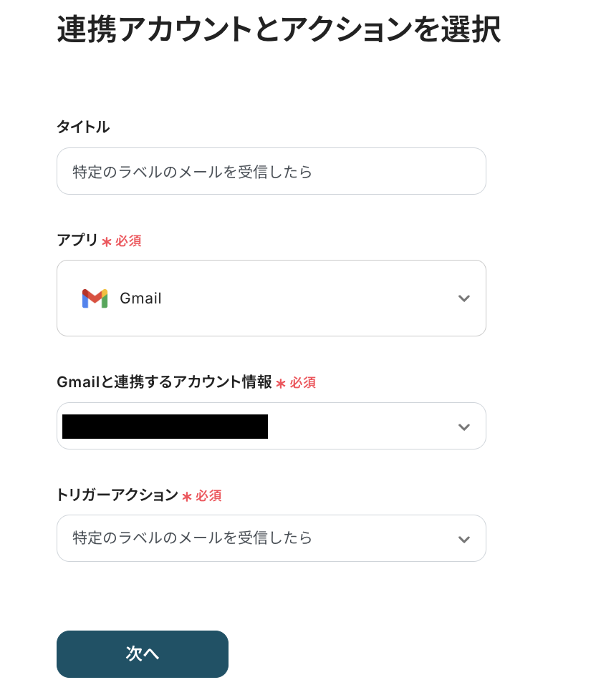Expand the トリガーアクション dropdown chevron
The image size is (596, 700).
(x=463, y=539)
